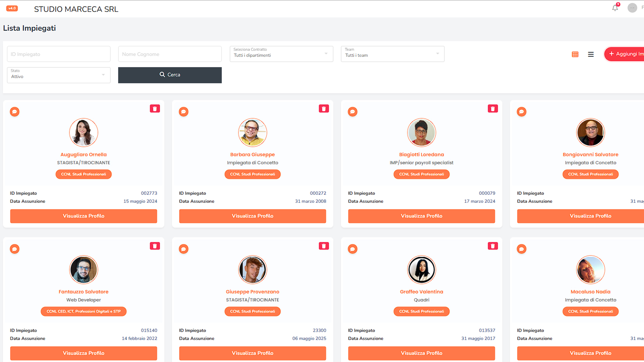The height and width of the screenshot is (362, 644).
Task: Open message bubble for Macaluso Nadia
Action: [x=522, y=249]
